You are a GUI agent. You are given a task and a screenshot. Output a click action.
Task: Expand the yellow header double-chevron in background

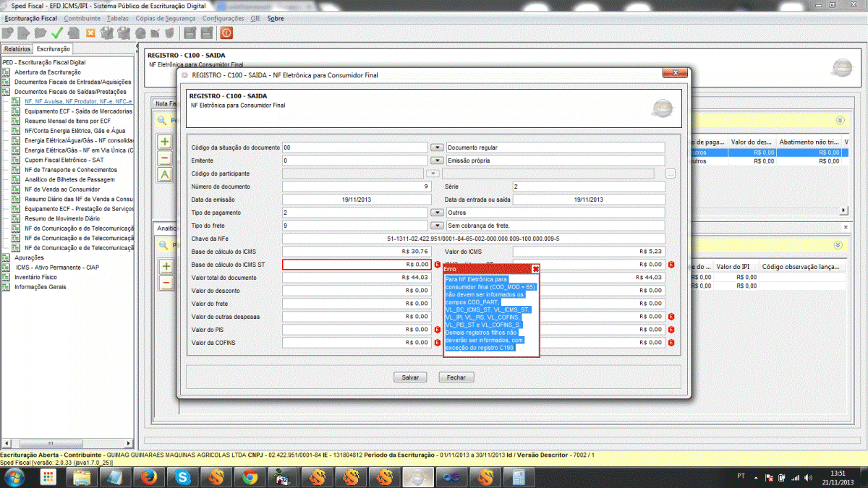(x=840, y=121)
